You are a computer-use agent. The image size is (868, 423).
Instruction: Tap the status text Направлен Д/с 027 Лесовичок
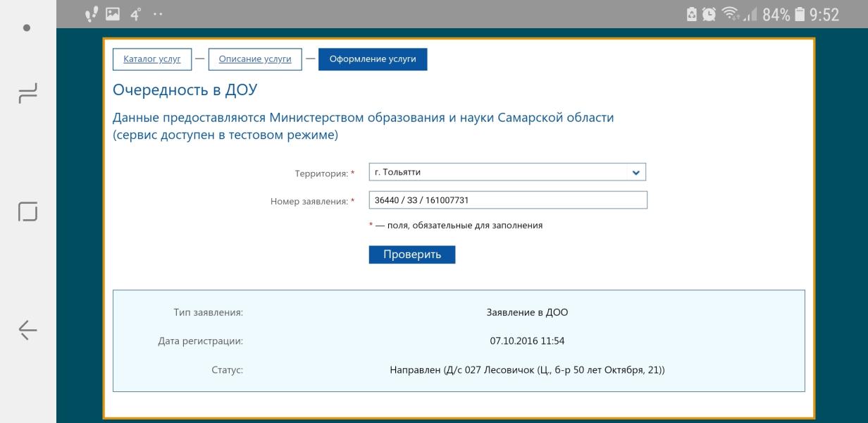527,369
